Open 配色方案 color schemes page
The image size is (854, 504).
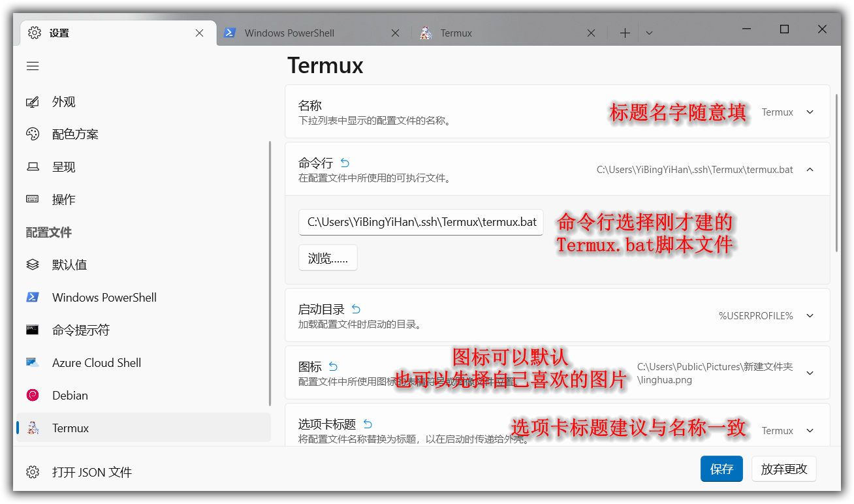[x=144, y=134]
